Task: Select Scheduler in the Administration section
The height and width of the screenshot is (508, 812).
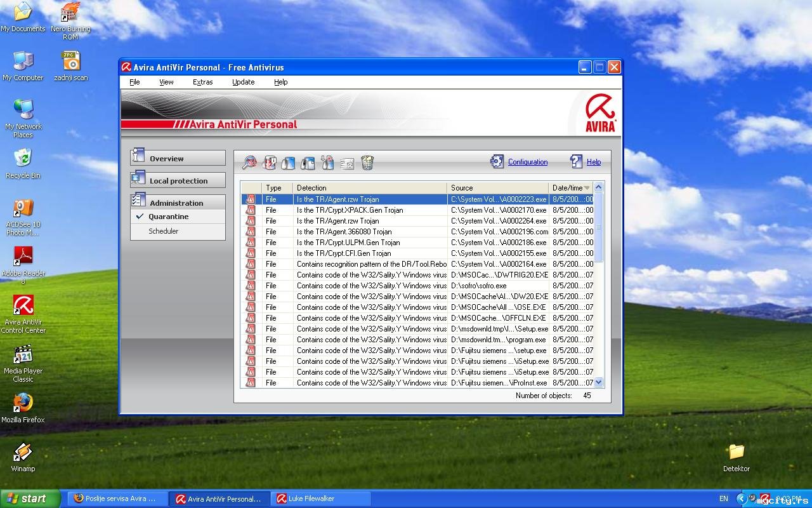Action: [x=178, y=231]
